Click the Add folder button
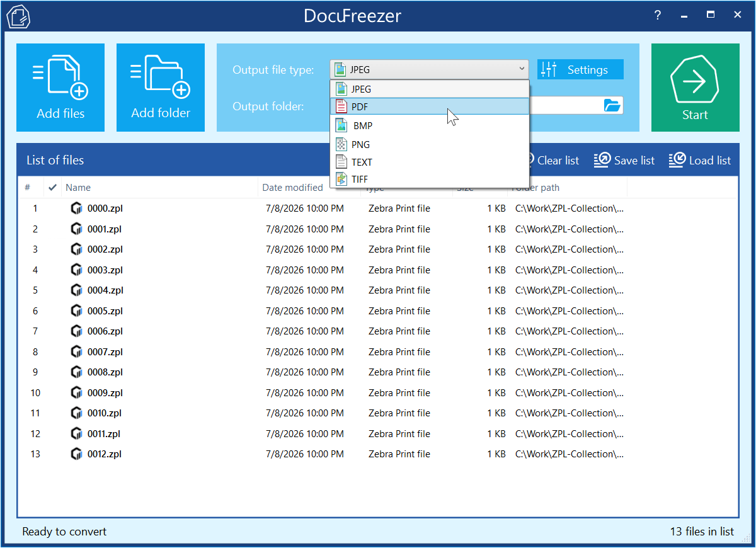756x548 pixels. (161, 88)
